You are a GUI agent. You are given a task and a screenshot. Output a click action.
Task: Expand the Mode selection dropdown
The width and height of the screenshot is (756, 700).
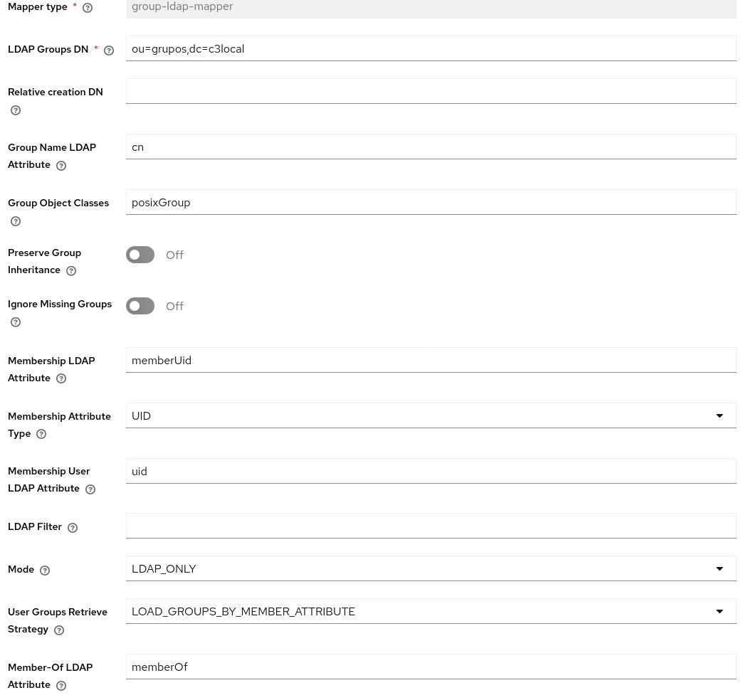(719, 568)
